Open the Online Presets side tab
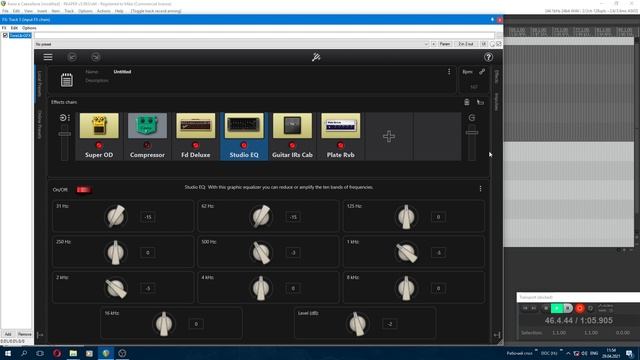The image size is (640, 360). pos(40,124)
